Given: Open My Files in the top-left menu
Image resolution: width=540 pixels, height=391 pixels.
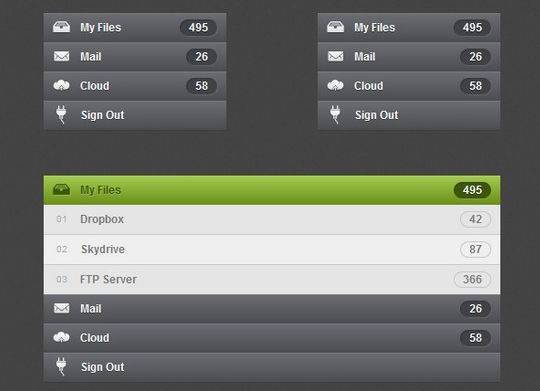Looking at the screenshot, I should (135, 27).
